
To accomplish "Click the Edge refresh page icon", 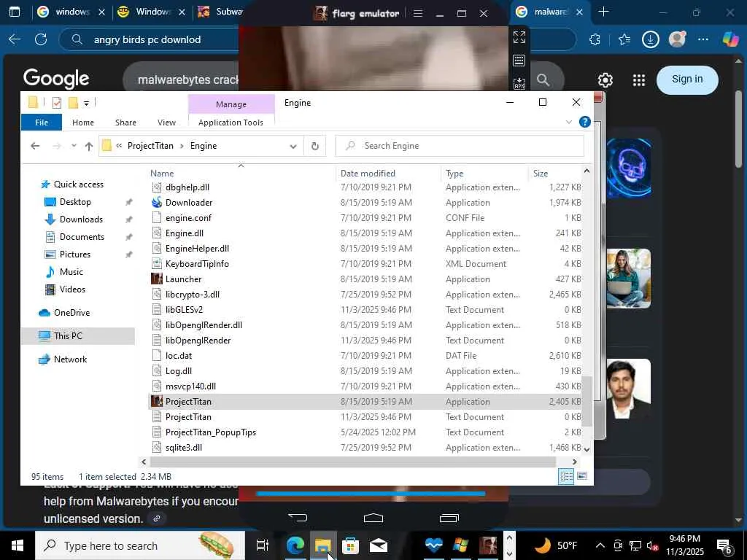I will point(41,39).
